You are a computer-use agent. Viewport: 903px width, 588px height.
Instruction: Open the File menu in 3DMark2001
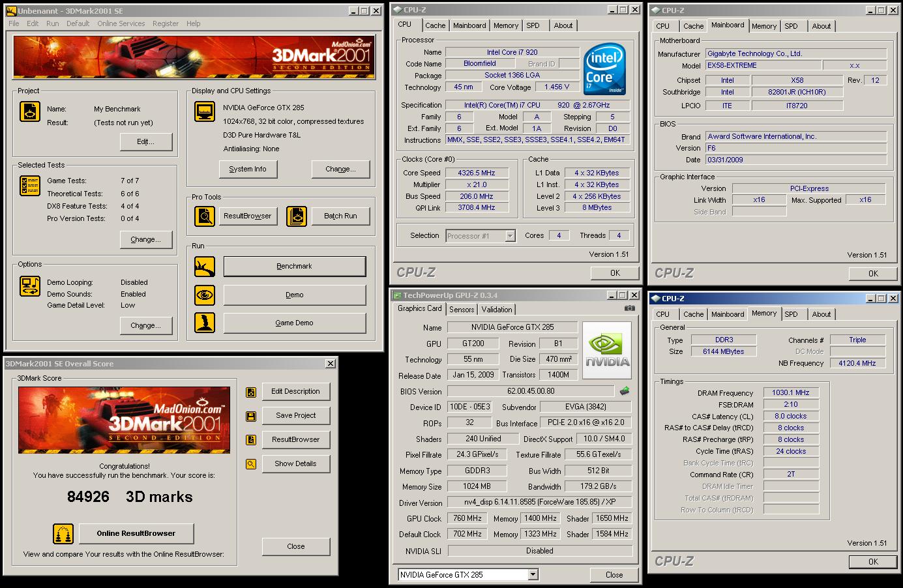coord(14,23)
